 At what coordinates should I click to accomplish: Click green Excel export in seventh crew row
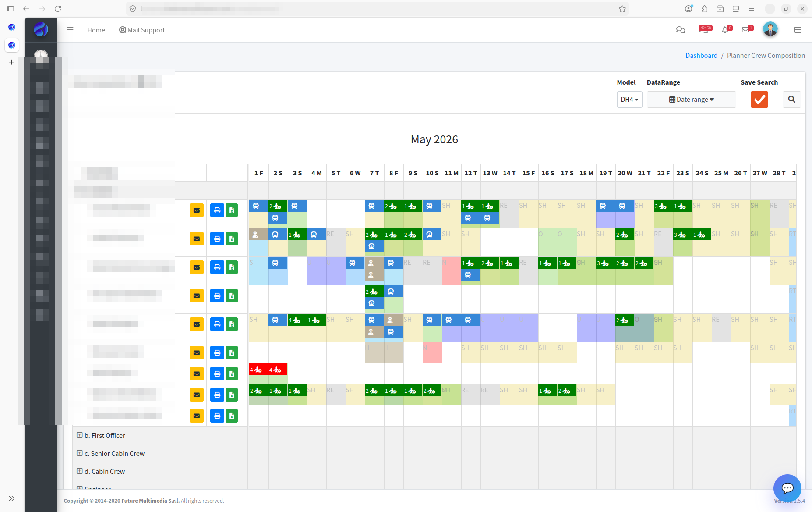tap(232, 374)
